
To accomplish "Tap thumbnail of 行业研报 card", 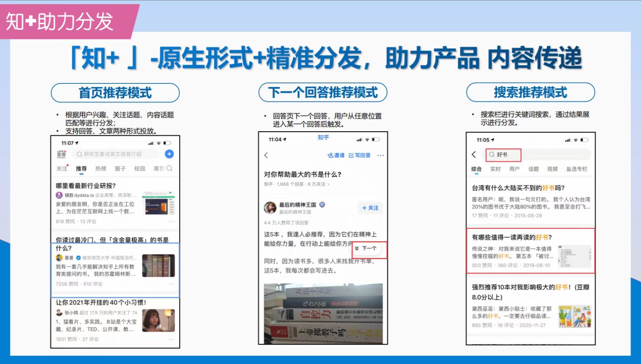I will (x=159, y=203).
